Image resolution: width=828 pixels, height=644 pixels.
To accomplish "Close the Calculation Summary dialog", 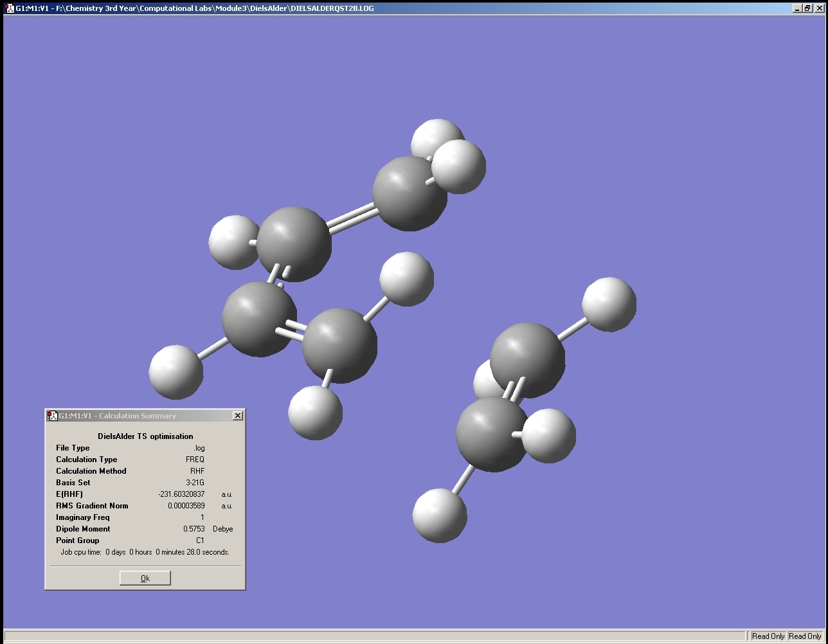I will pyautogui.click(x=237, y=416).
